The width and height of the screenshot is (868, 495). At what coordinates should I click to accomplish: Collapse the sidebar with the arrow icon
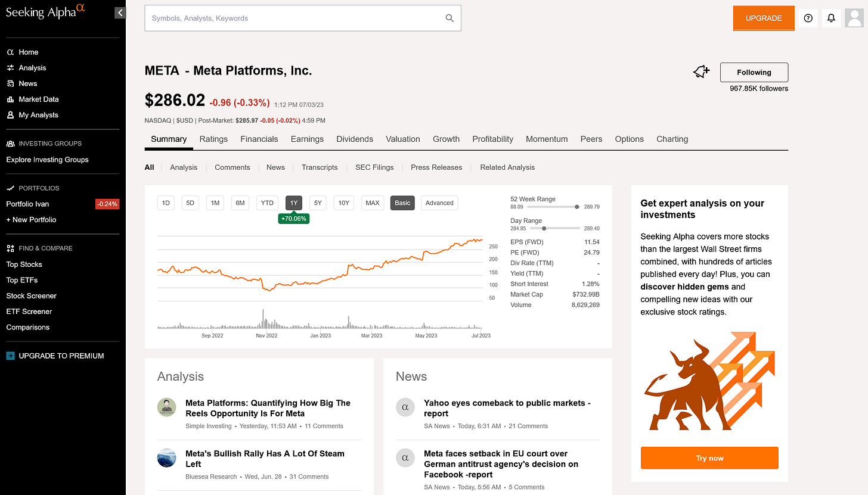(x=120, y=13)
